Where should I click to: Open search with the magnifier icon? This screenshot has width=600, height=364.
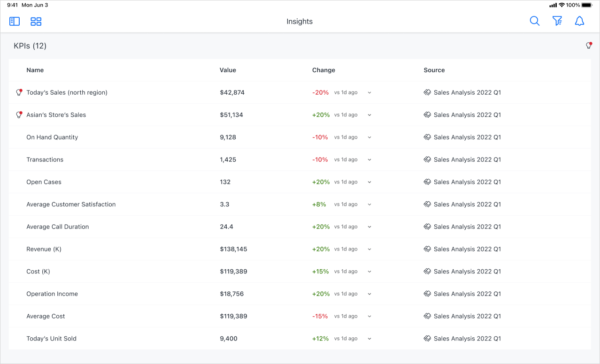[534, 21]
